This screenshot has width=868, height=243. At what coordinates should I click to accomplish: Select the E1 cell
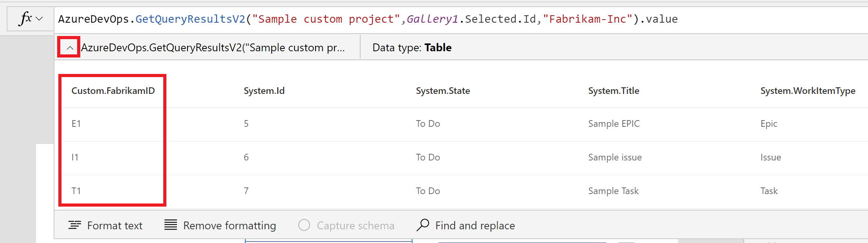point(76,124)
